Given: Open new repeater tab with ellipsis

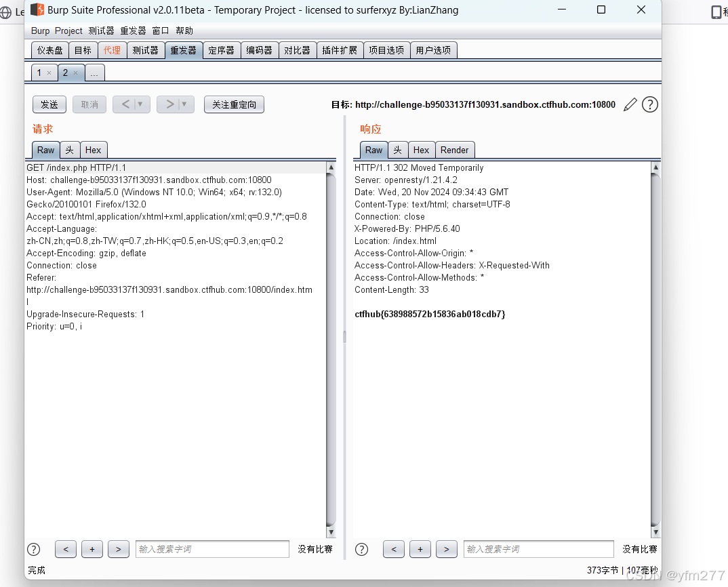Looking at the screenshot, I should [94, 73].
